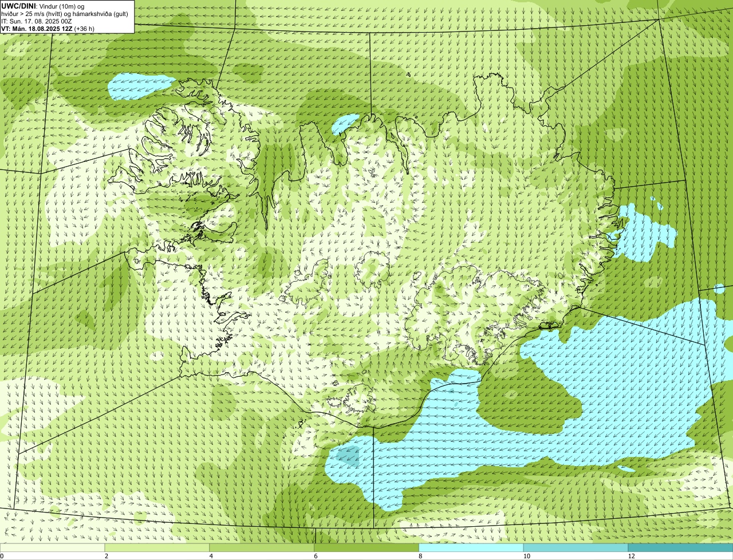Click the pale yellow 0–2 legend swatch
This screenshot has width=733, height=560.
[52, 548]
